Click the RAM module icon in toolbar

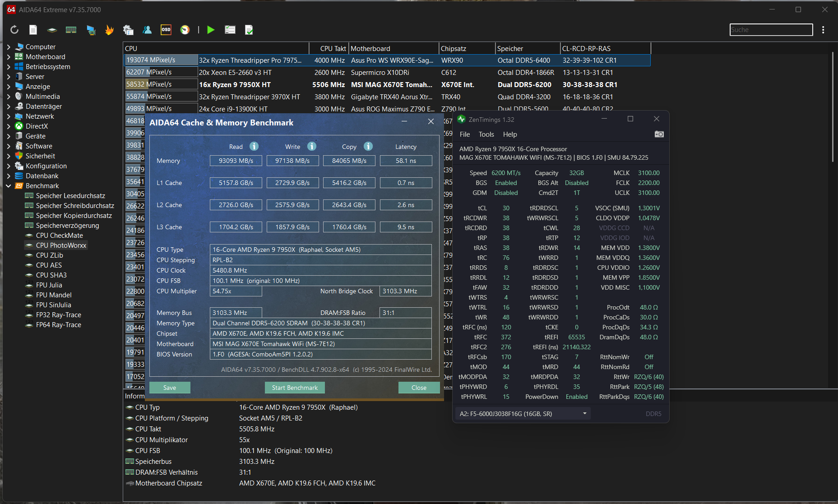[71, 30]
